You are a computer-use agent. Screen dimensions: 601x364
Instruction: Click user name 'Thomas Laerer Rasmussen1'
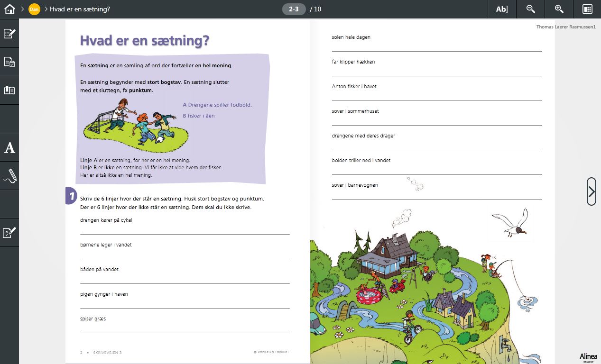tap(566, 27)
